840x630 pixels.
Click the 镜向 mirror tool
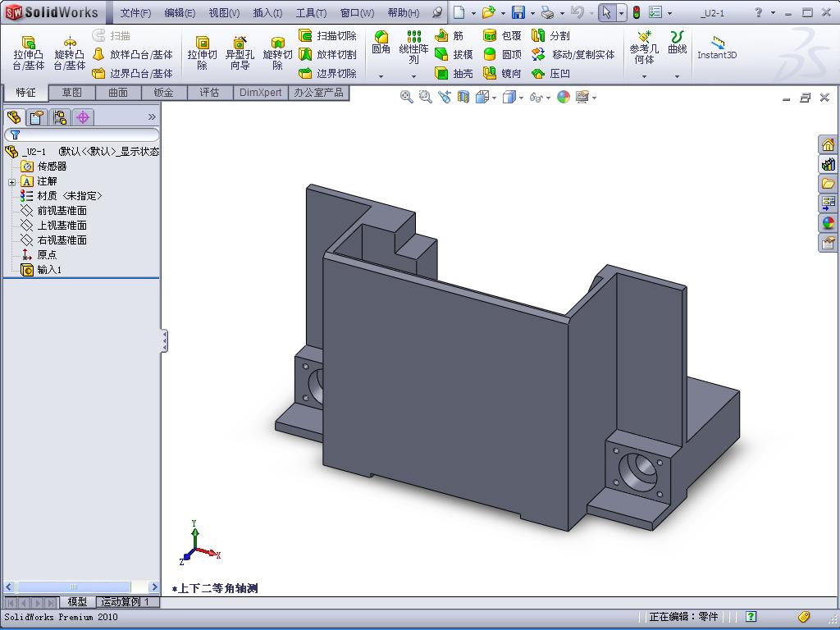pos(502,73)
